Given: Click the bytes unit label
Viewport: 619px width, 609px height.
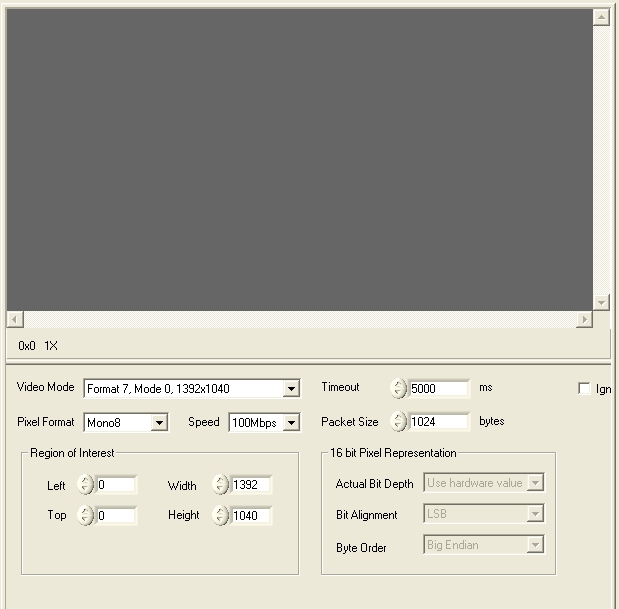Looking at the screenshot, I should tap(491, 421).
